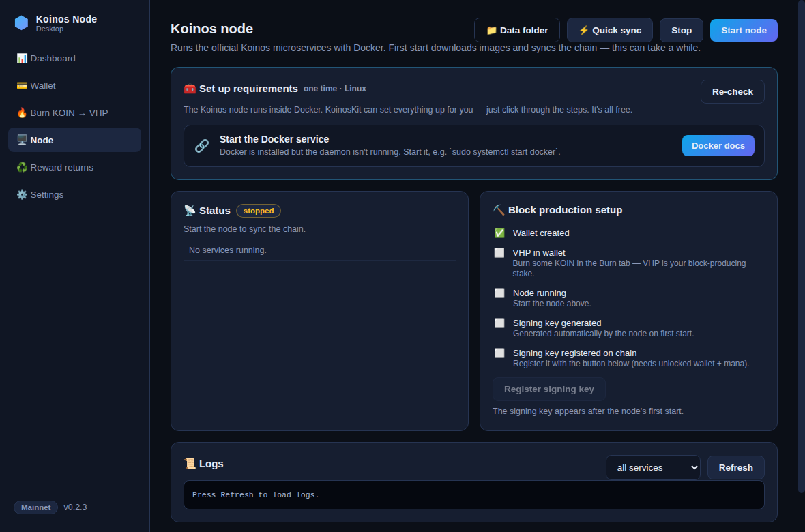The height and width of the screenshot is (532, 805).
Task: Click the 'The signing key appears after' note
Action: [x=588, y=411]
